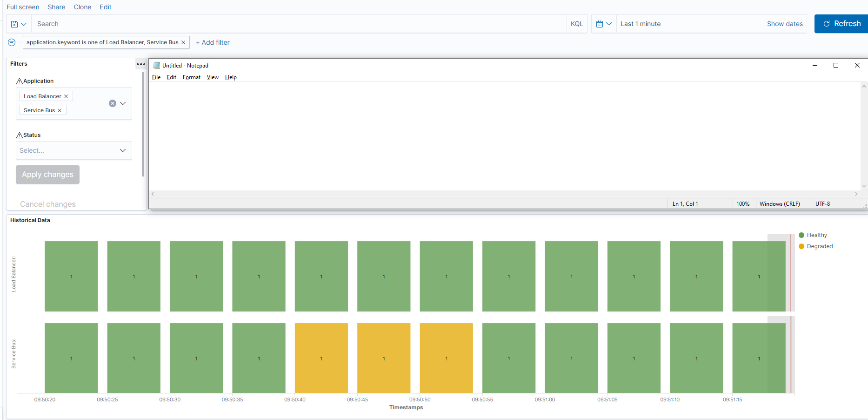This screenshot has width=868, height=420.
Task: Remove the Service Bus filter tag
Action: (x=59, y=110)
